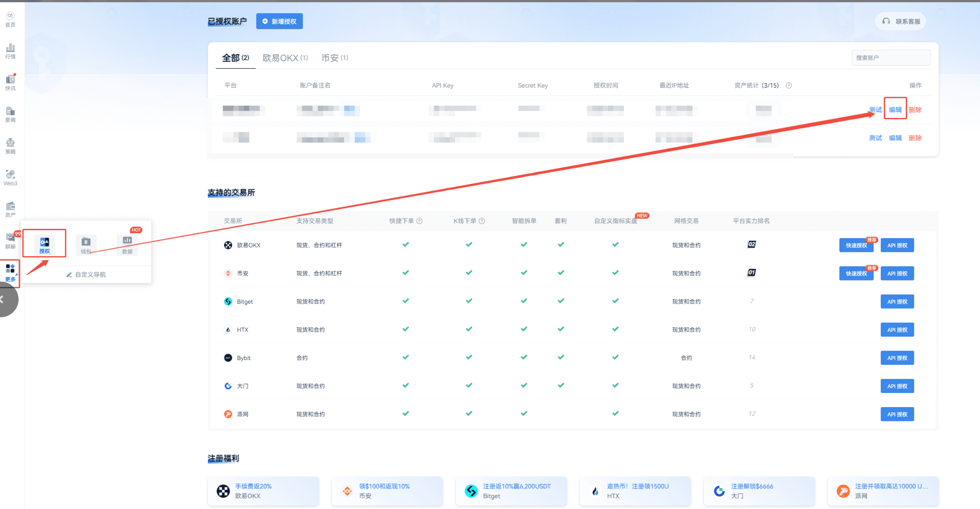Switch to the 欧易OKX (1) tab
The height and width of the screenshot is (509, 980).
click(x=285, y=58)
